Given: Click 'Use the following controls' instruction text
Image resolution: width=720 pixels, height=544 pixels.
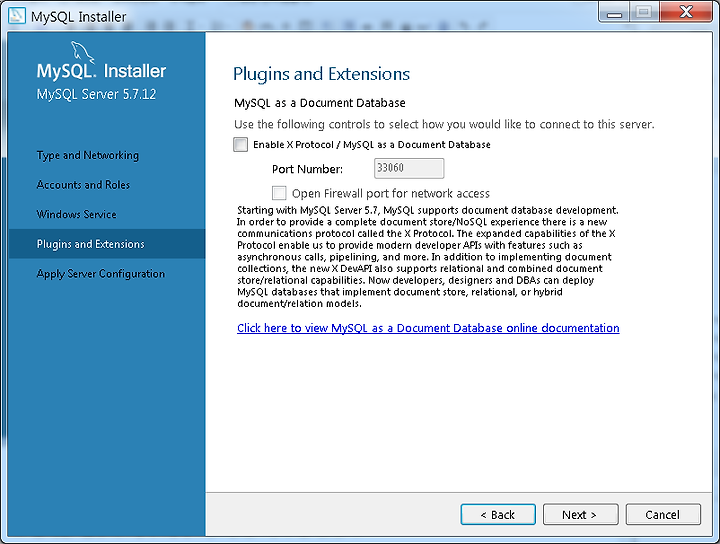Looking at the screenshot, I should (444, 124).
